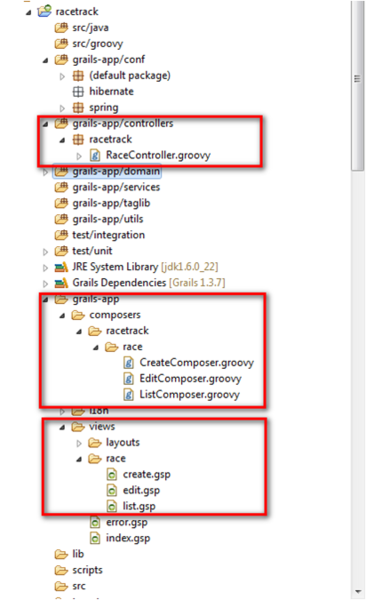Click the hibernate package icon
The image size is (366, 600).
pyautogui.click(x=78, y=91)
